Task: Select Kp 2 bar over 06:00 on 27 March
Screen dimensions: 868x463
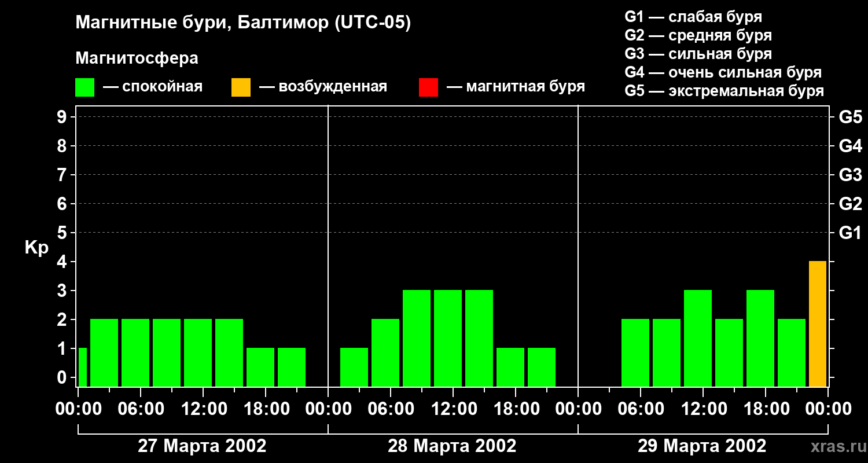Action: [x=135, y=353]
